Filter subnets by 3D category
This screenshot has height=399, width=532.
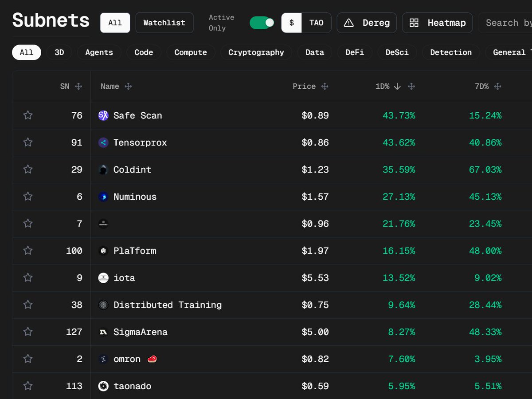pos(59,52)
